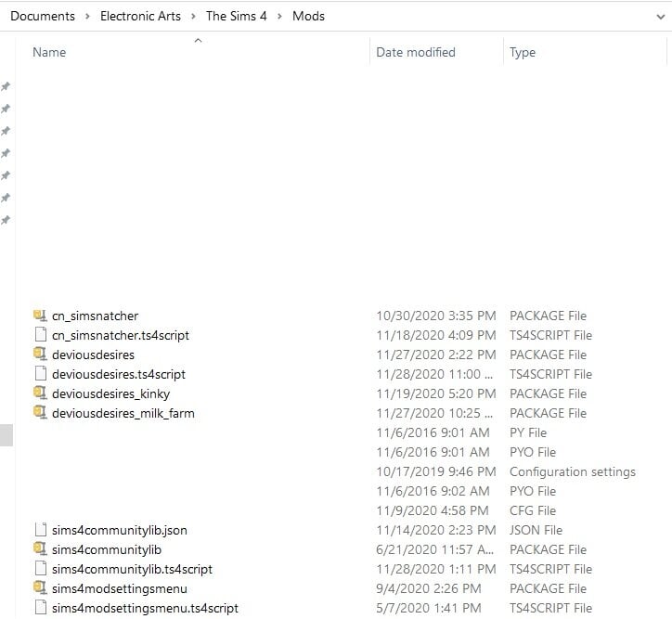Select deviousdesires_kinky file name
672x619 pixels.
coord(111,394)
